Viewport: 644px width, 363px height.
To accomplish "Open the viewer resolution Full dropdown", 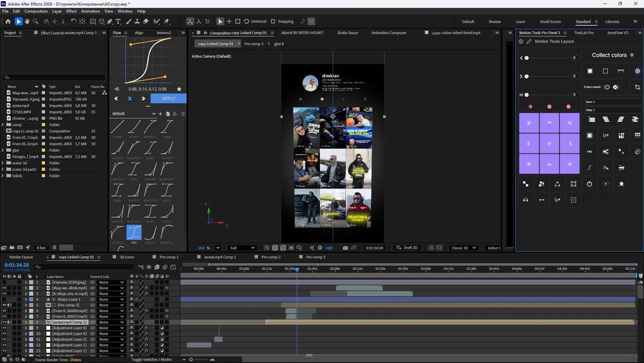I will pos(242,248).
